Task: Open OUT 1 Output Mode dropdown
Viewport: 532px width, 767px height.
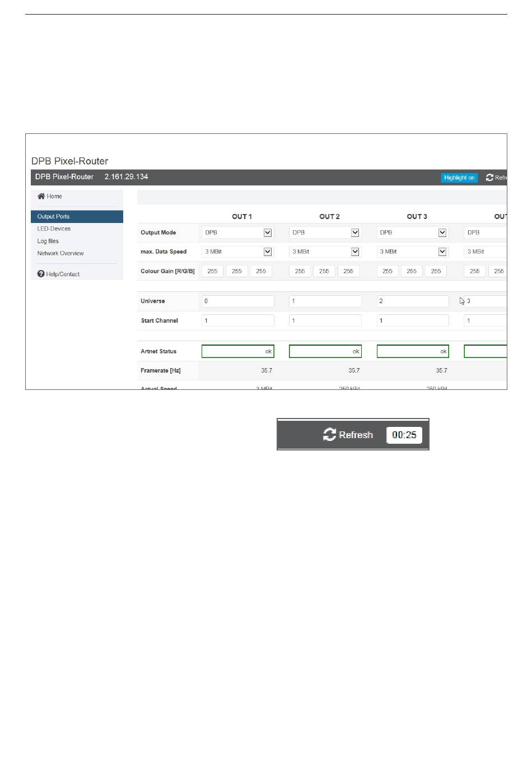Action: coord(237,233)
